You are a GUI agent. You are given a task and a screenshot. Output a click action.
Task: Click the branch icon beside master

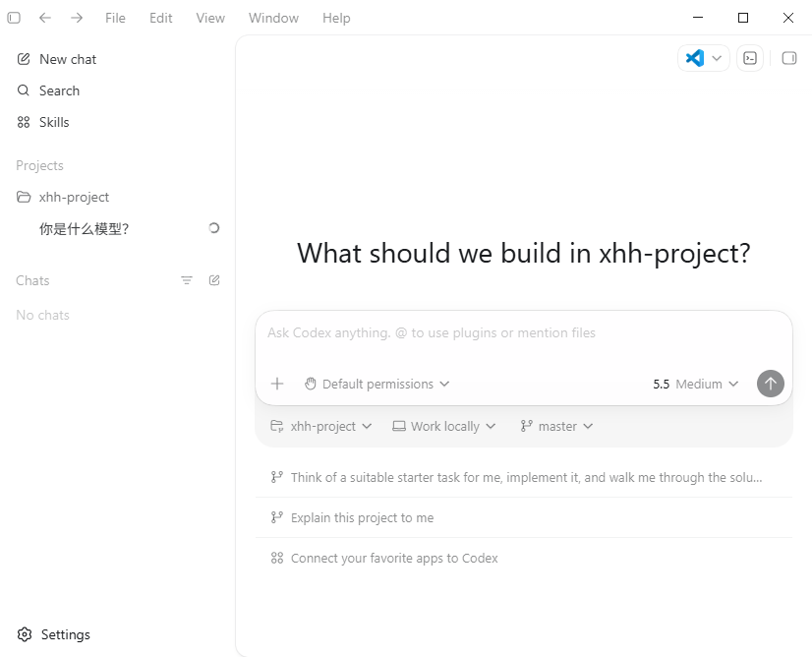527,426
